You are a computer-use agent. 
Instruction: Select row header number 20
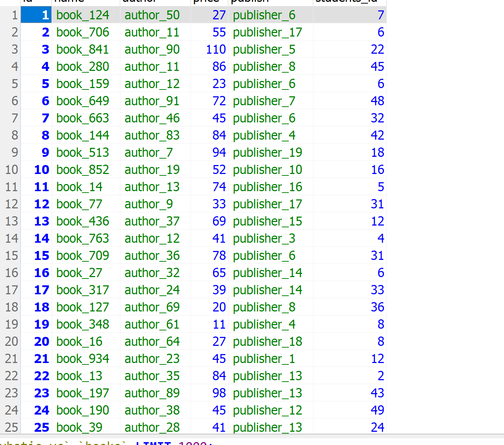(10, 341)
